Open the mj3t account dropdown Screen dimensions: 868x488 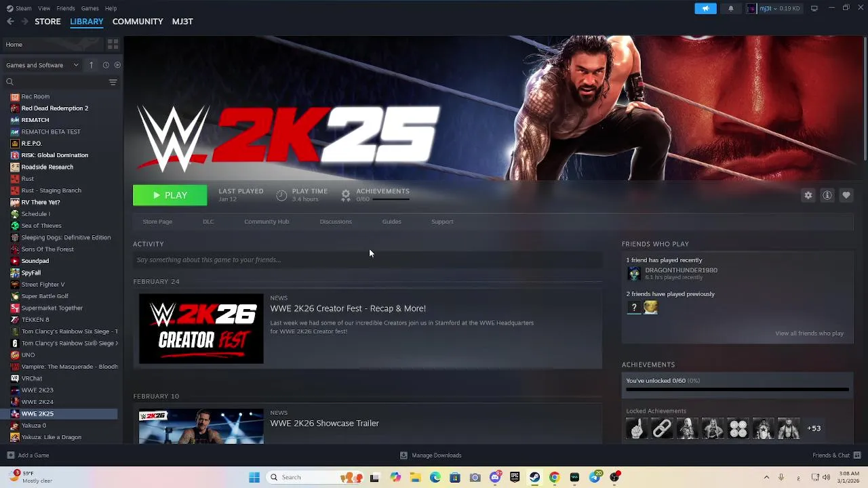773,8
